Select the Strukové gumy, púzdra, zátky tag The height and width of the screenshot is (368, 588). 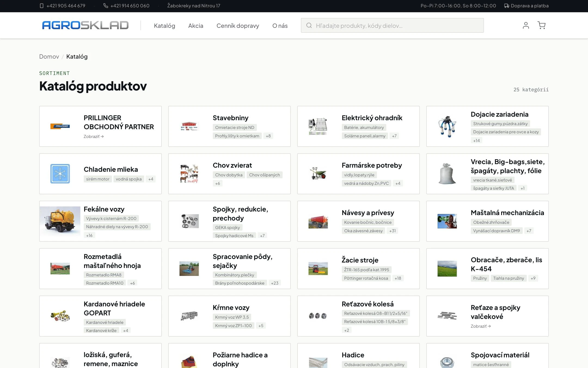[x=500, y=123]
